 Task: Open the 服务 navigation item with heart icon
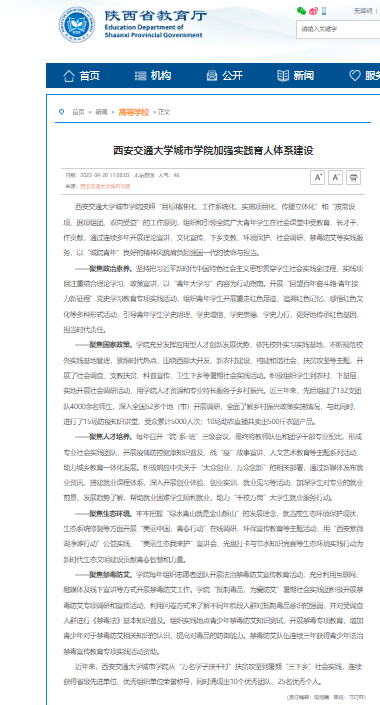pos(365,76)
